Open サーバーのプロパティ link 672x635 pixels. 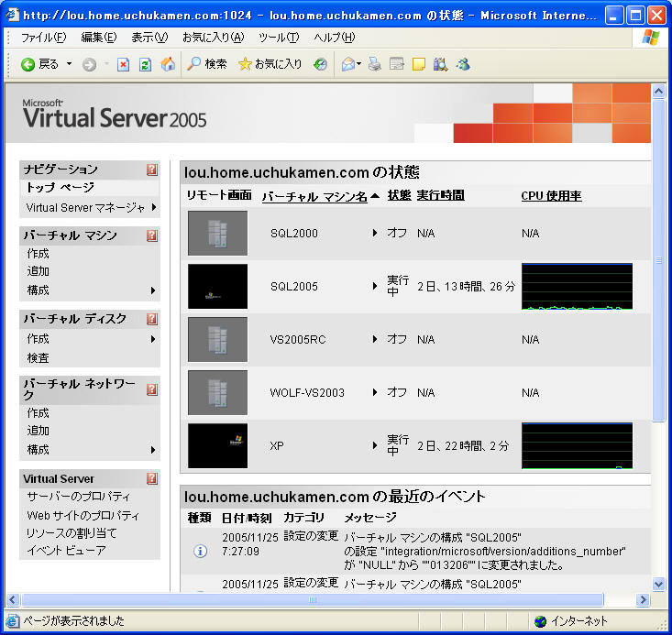click(78, 497)
